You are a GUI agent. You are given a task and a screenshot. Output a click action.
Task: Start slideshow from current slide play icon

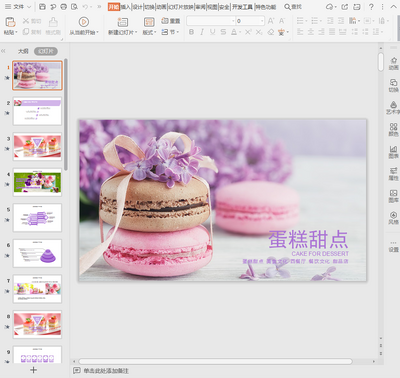tap(83, 22)
